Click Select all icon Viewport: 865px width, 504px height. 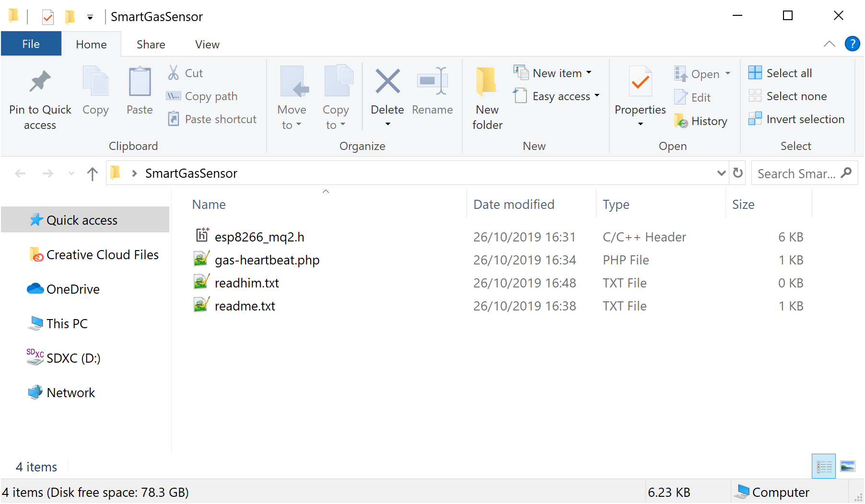755,73
